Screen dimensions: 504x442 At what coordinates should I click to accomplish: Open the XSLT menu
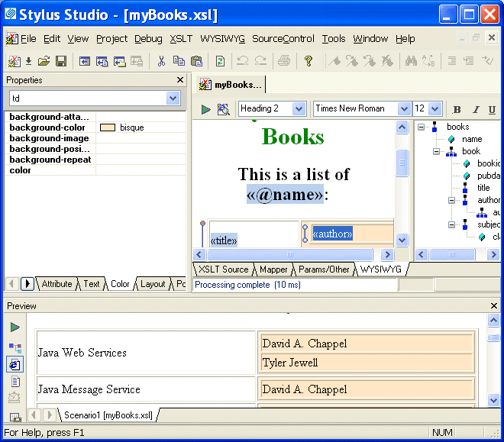click(x=181, y=39)
